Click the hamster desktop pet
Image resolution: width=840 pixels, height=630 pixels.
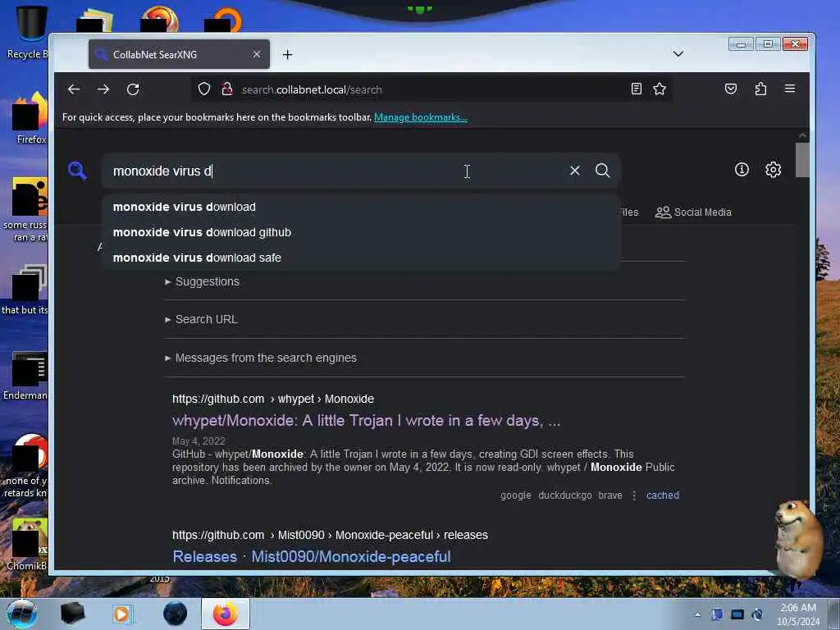click(798, 538)
